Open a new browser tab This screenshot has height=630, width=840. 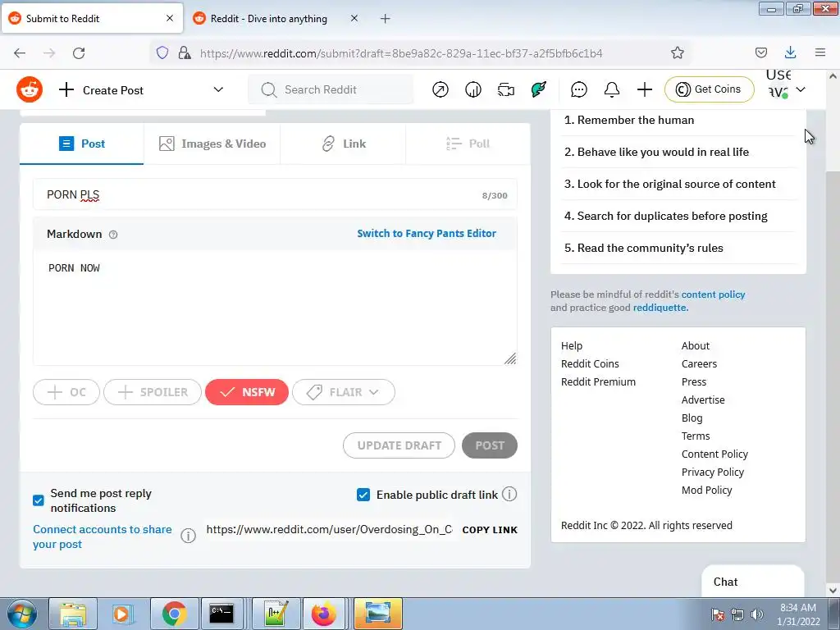click(x=386, y=19)
